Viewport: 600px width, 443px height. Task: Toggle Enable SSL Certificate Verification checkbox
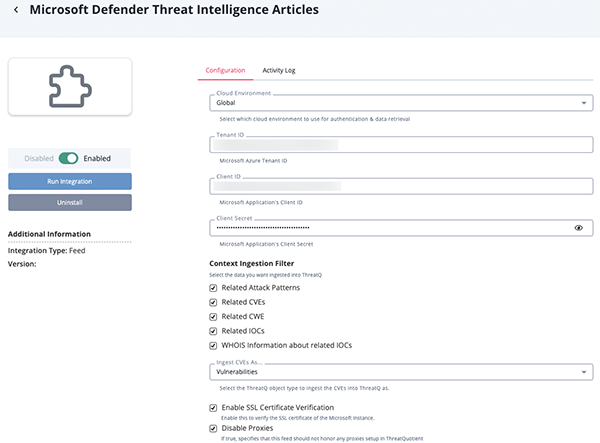pos(213,408)
